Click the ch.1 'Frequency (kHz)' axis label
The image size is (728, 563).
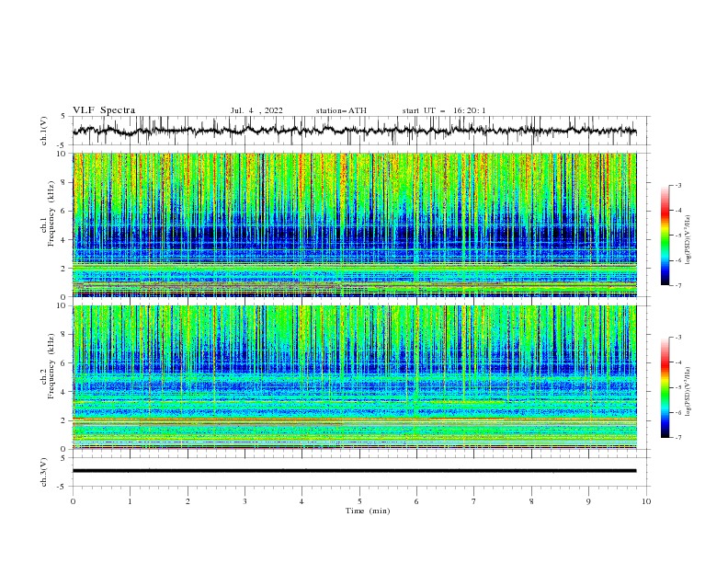(51, 213)
